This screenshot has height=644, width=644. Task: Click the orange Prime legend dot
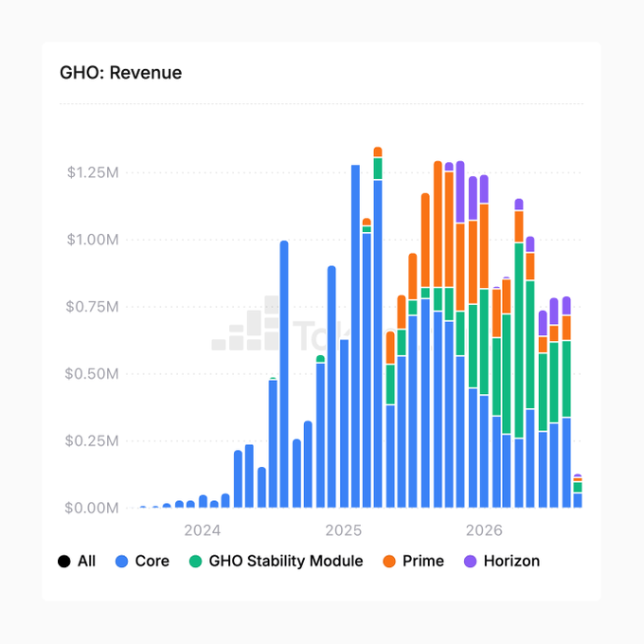pyautogui.click(x=389, y=561)
